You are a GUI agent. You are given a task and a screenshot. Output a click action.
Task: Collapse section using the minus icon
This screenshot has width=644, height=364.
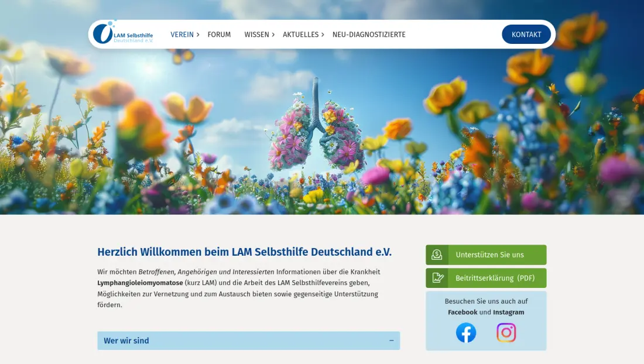click(x=392, y=341)
